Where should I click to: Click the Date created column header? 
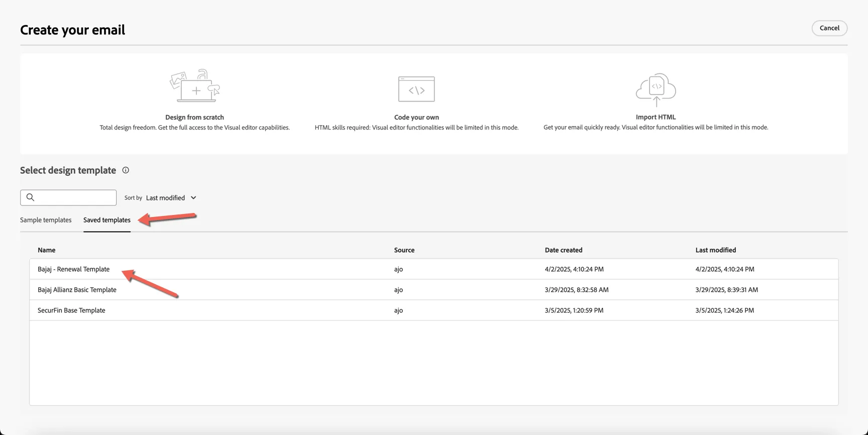pyautogui.click(x=564, y=250)
